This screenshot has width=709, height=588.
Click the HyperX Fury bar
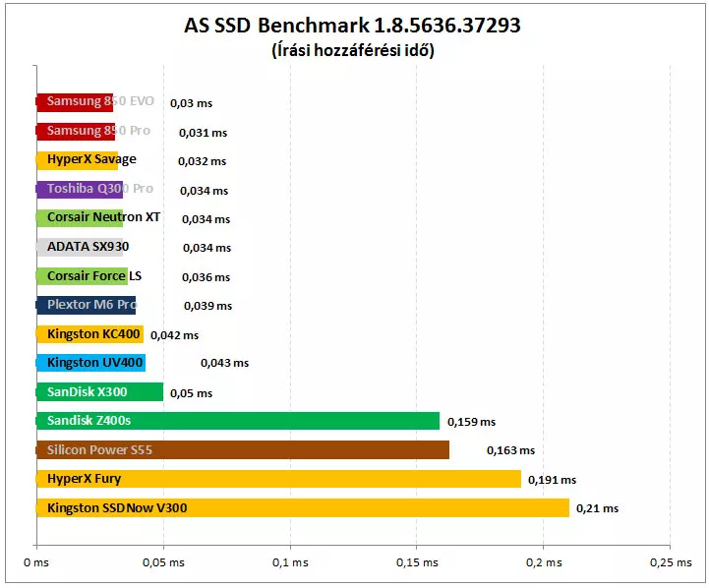click(x=278, y=479)
